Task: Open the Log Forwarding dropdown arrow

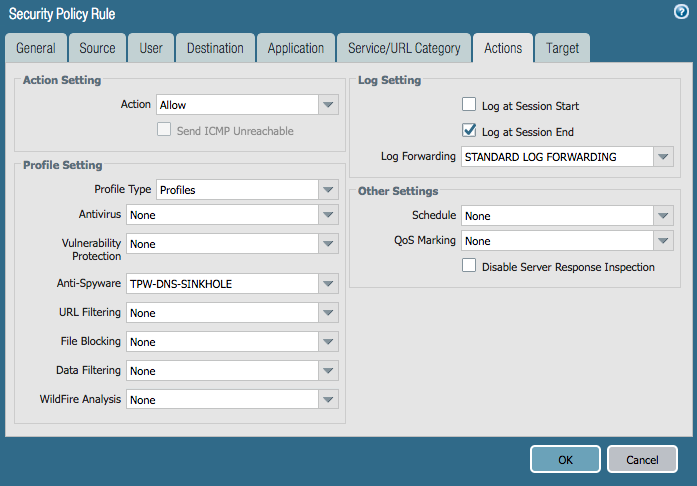Action: [x=663, y=157]
